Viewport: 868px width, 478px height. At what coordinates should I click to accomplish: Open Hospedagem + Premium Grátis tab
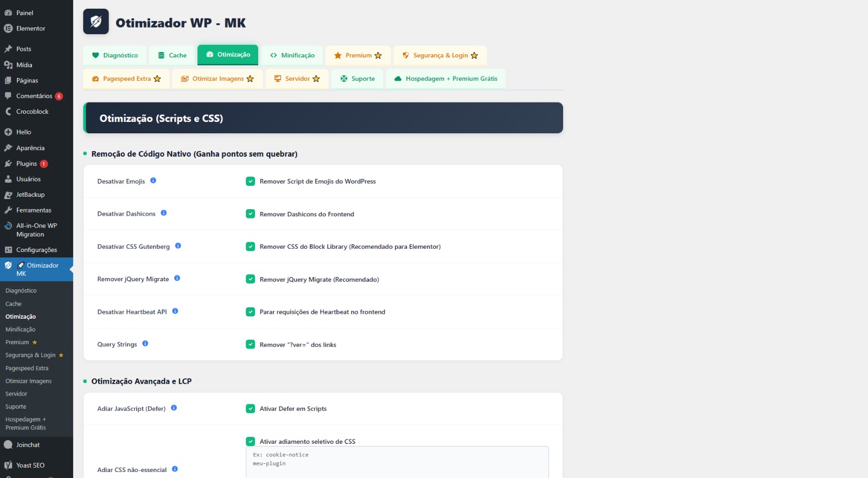(x=446, y=79)
